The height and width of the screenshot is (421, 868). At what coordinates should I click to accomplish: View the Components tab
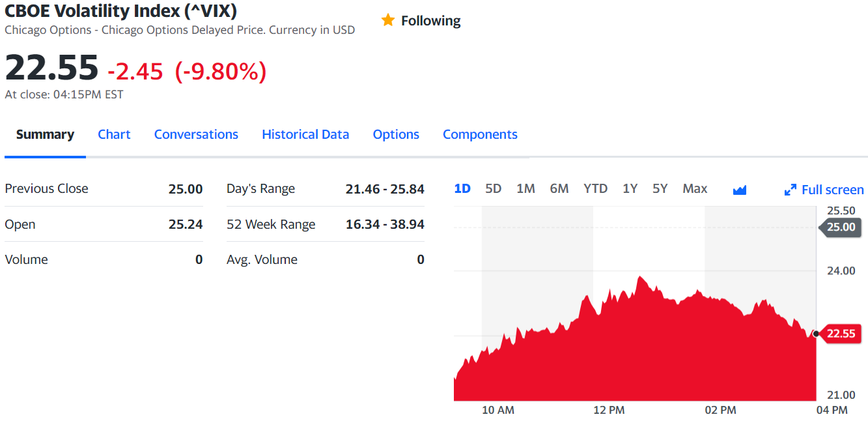coord(480,134)
